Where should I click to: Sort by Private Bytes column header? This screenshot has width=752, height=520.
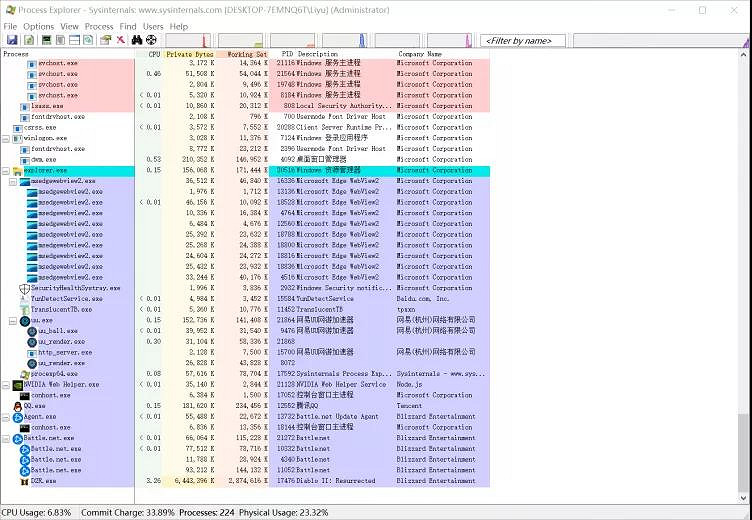click(190, 54)
